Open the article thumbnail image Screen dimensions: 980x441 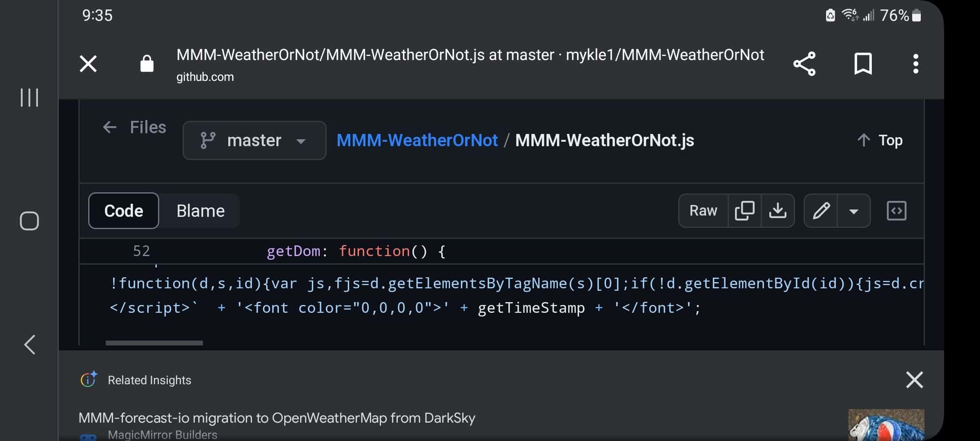tap(886, 425)
